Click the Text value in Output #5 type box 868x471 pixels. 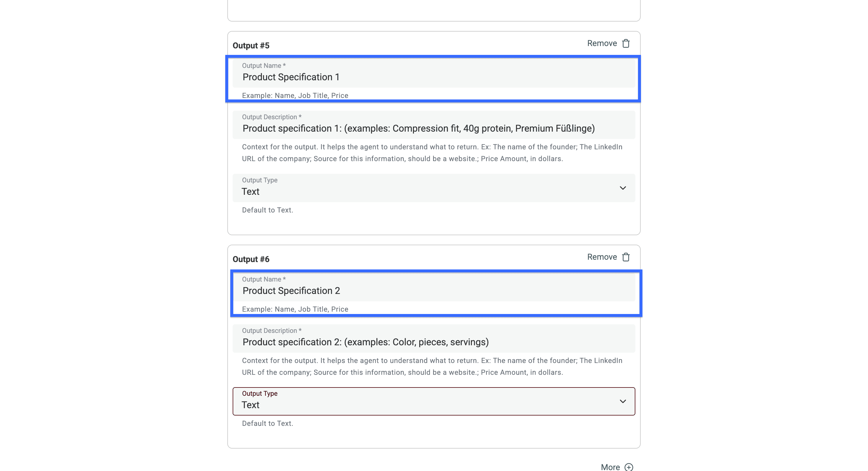[250, 191]
